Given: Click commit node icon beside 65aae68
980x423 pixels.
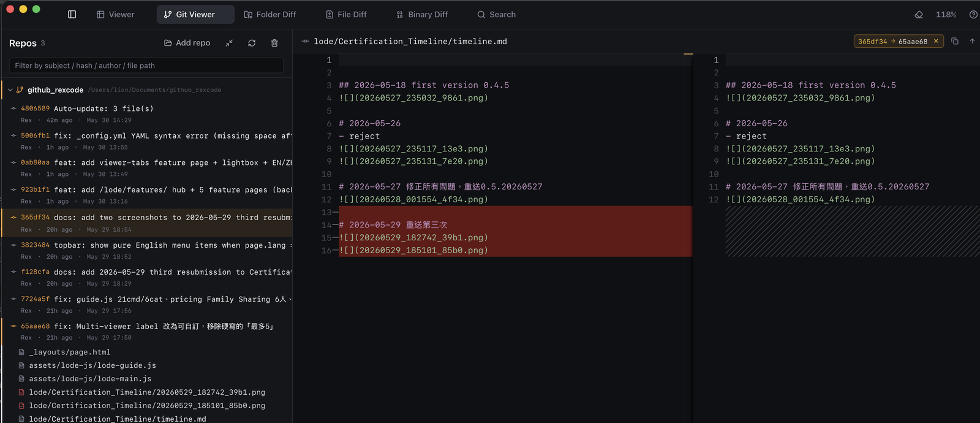Looking at the screenshot, I should (13, 327).
